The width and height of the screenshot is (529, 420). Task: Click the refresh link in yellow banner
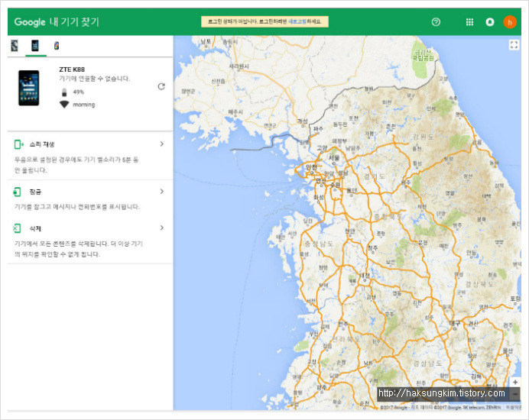pyautogui.click(x=297, y=21)
